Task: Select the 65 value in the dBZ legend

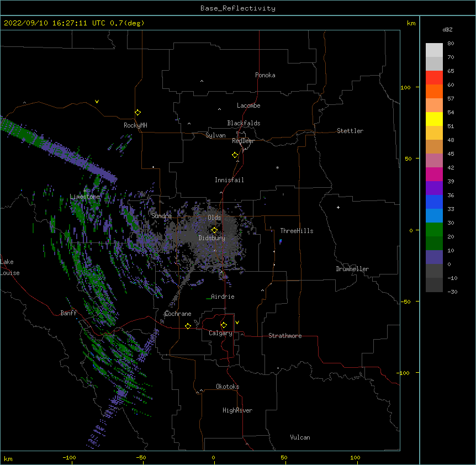Action: click(451, 71)
